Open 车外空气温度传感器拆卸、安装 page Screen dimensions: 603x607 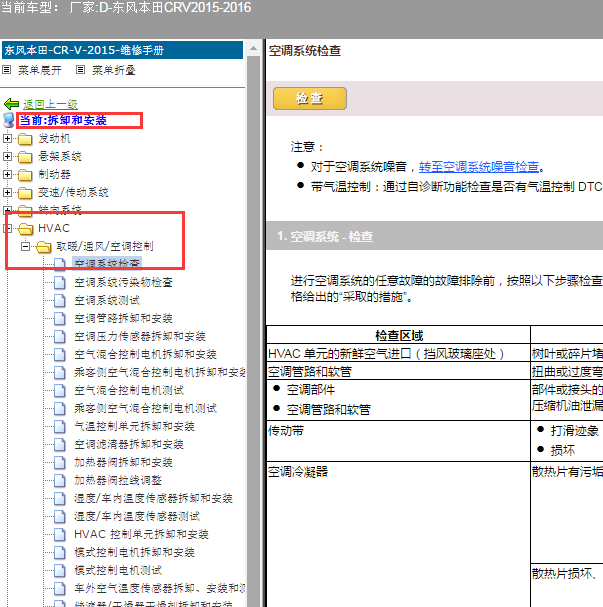159,588
